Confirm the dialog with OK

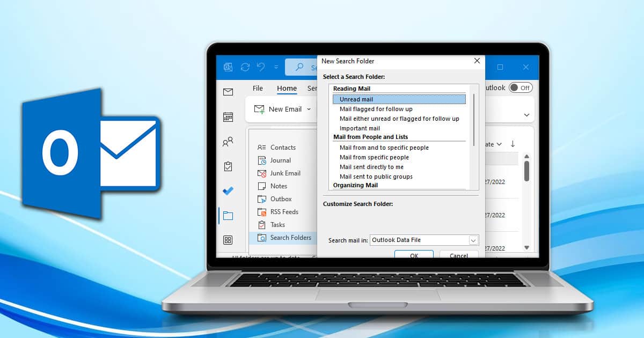pyautogui.click(x=414, y=254)
